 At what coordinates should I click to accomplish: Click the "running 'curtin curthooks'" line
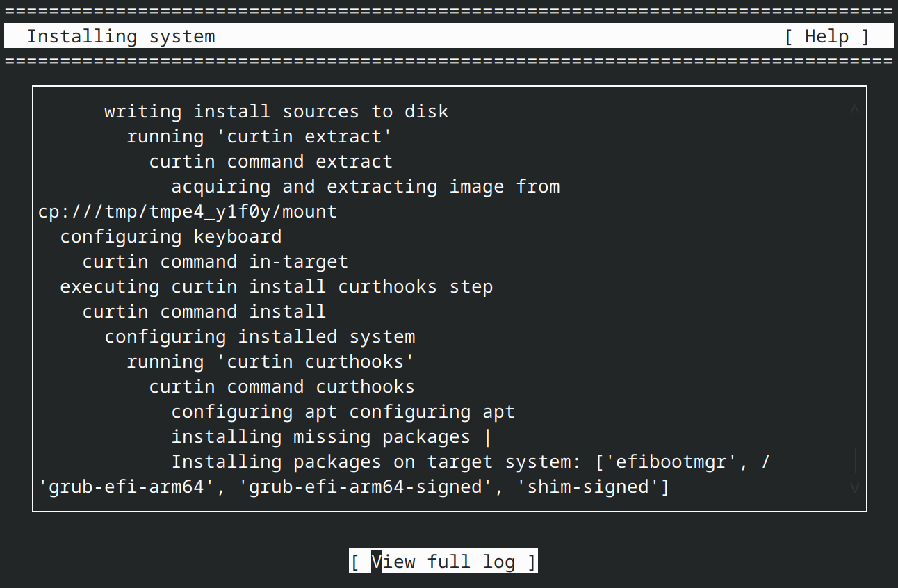pos(271,361)
